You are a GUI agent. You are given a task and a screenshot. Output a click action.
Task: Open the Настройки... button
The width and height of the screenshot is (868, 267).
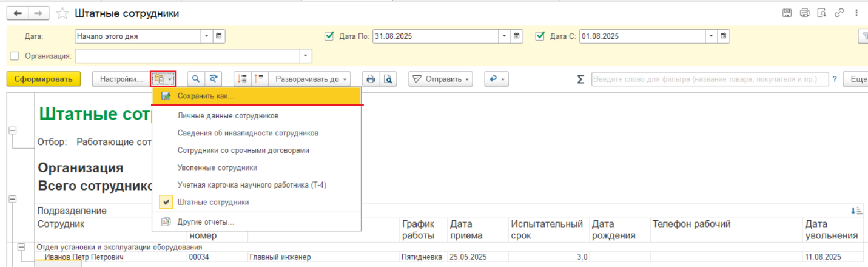click(121, 79)
